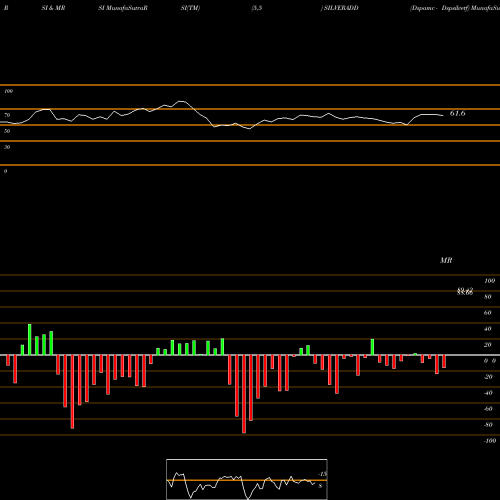500x500 pixels.
Task: Click the deepest red histogram bar
Action: (x=244, y=394)
